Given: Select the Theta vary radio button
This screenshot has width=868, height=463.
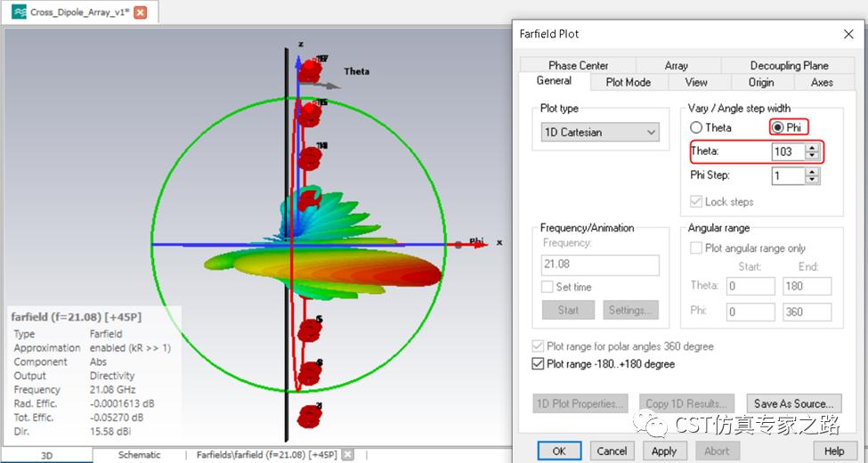Looking at the screenshot, I should click(696, 127).
